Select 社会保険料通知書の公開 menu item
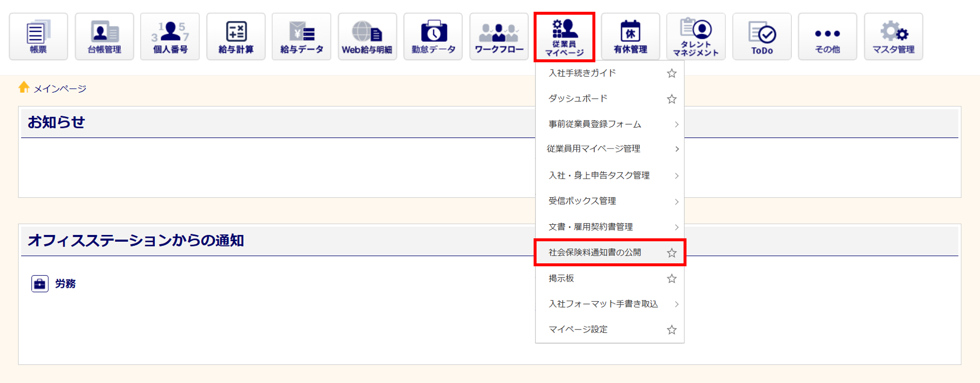 (x=595, y=253)
